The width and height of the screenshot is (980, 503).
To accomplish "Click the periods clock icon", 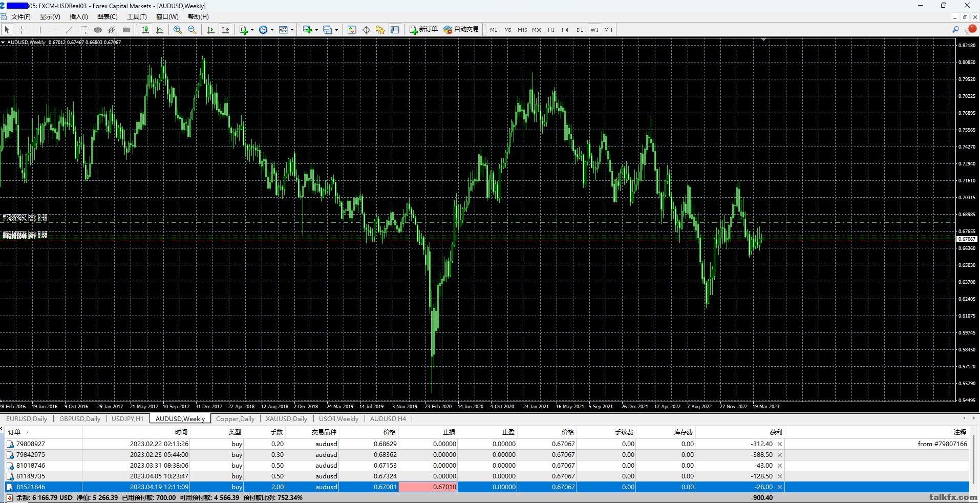I will click(263, 30).
